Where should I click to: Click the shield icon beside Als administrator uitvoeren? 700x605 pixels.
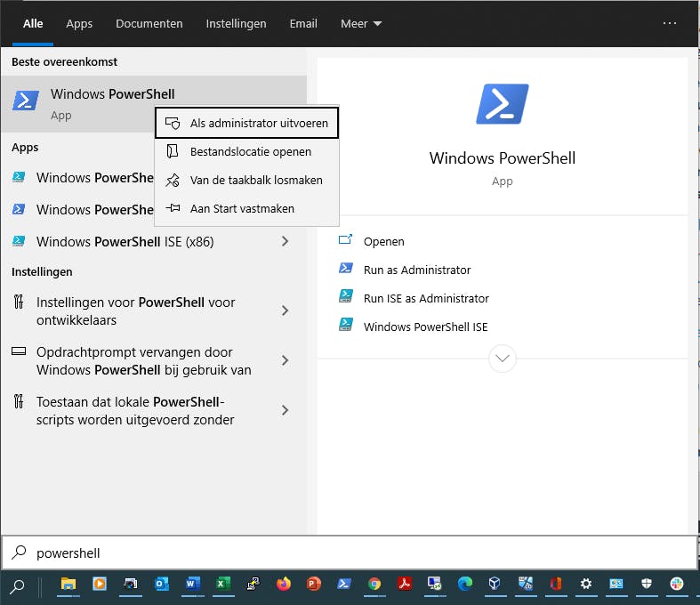click(173, 123)
